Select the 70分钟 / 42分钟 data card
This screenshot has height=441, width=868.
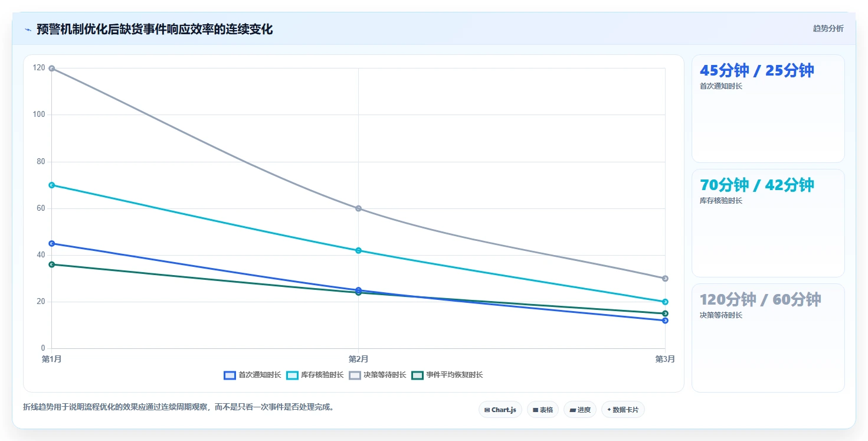tap(768, 223)
